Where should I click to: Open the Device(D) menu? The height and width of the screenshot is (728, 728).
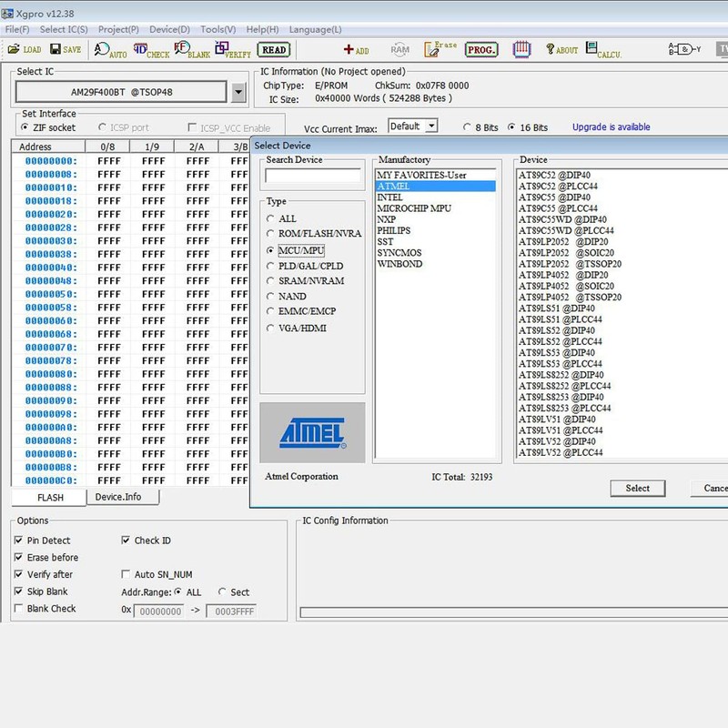(x=169, y=30)
